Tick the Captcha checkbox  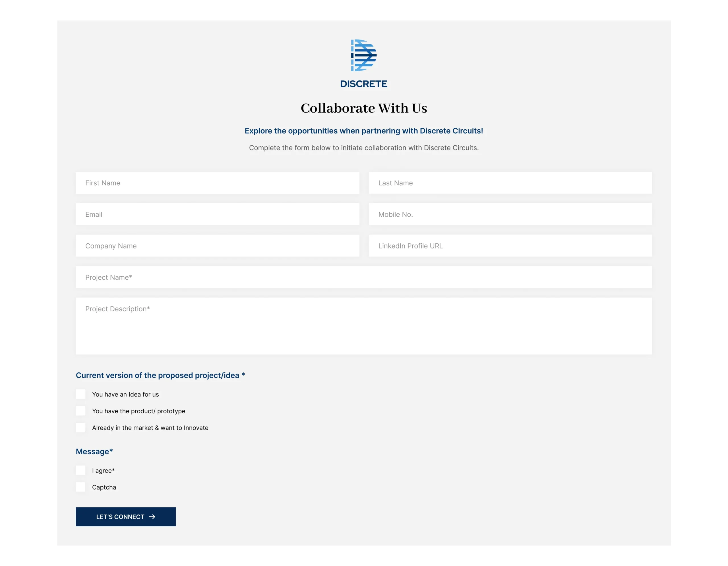coord(80,487)
